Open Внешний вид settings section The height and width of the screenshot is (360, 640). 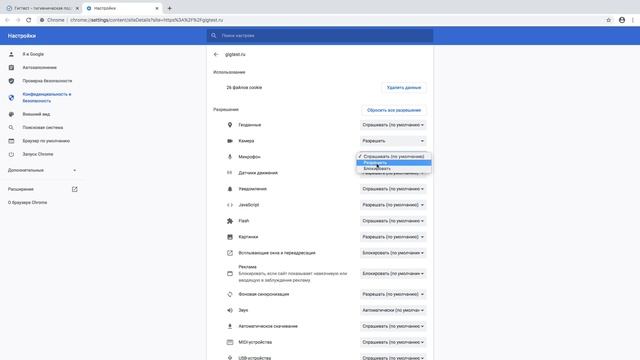[x=36, y=114]
